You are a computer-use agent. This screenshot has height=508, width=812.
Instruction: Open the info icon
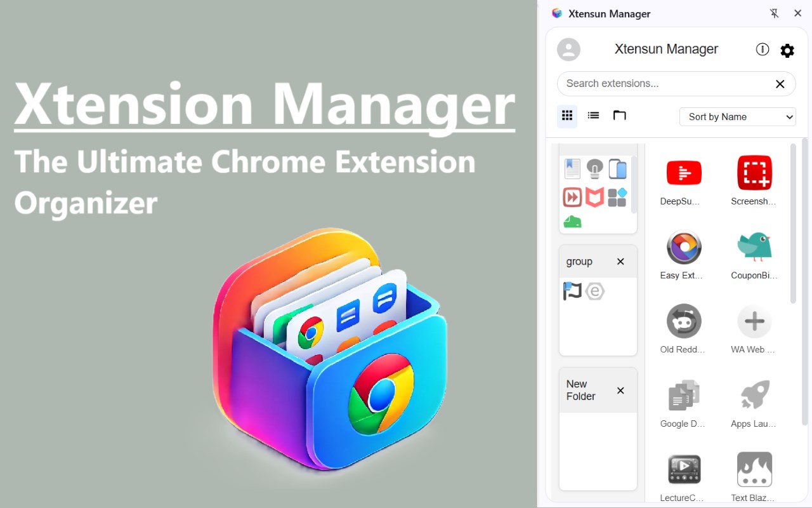pyautogui.click(x=763, y=50)
